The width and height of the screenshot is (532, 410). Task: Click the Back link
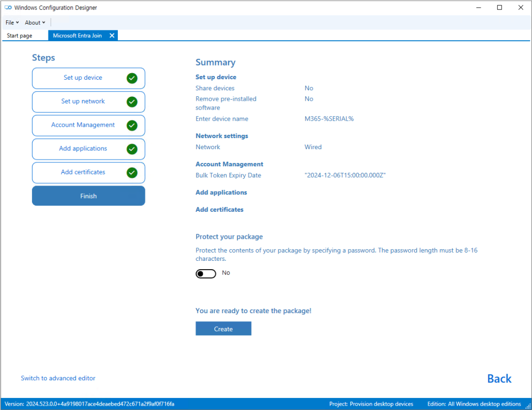tap(499, 379)
